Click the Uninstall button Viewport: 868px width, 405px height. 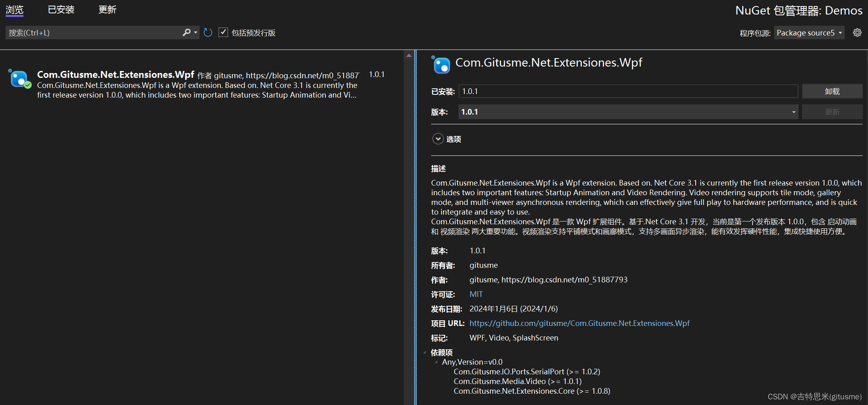[832, 91]
